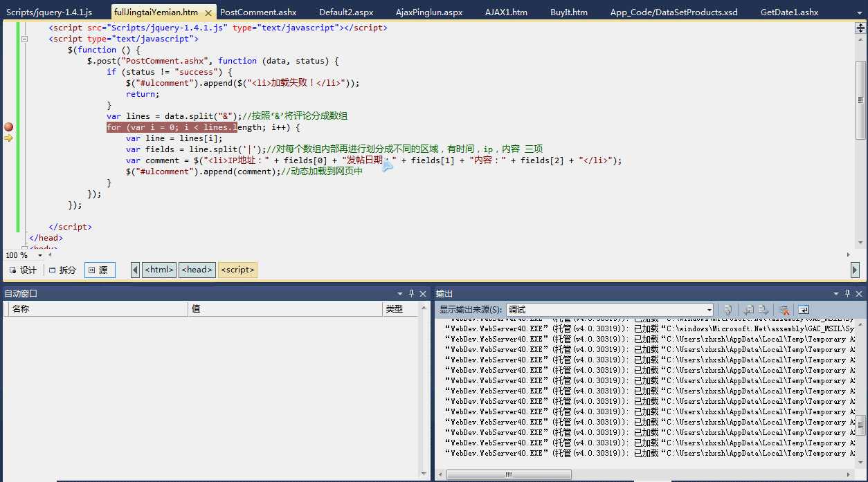Click the 类型 column header in Autos
The image size is (868, 482).
tap(400, 309)
